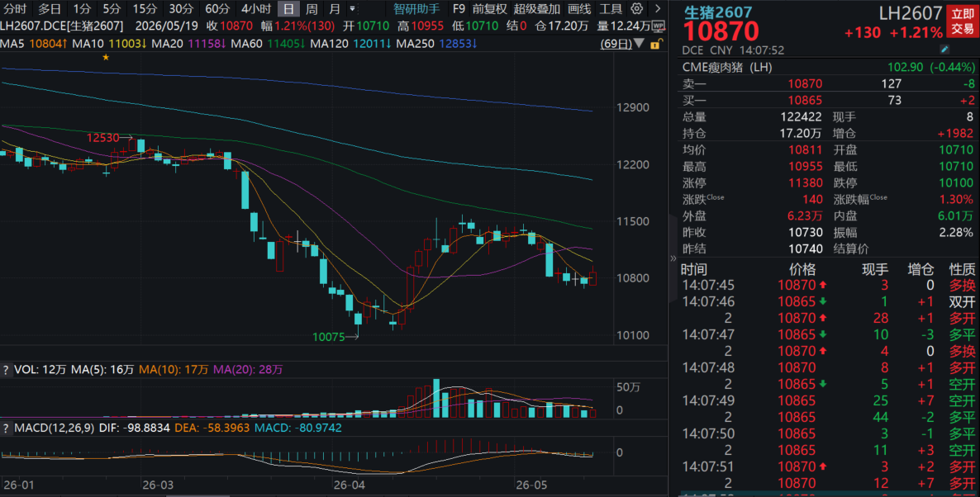Screen dimensions: 980x497
Task: Open VOL indicator help question mark
Action: tap(6, 370)
